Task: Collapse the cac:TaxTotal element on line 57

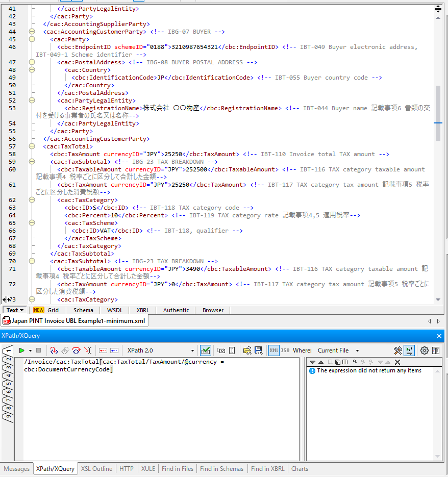Action: 32,146
